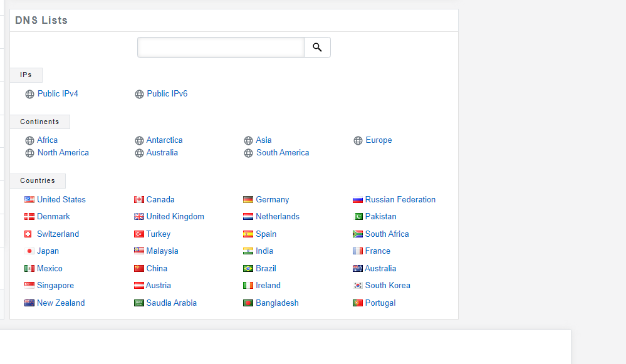The image size is (626, 364).
Task: Choose the Ireland link
Action: (268, 286)
